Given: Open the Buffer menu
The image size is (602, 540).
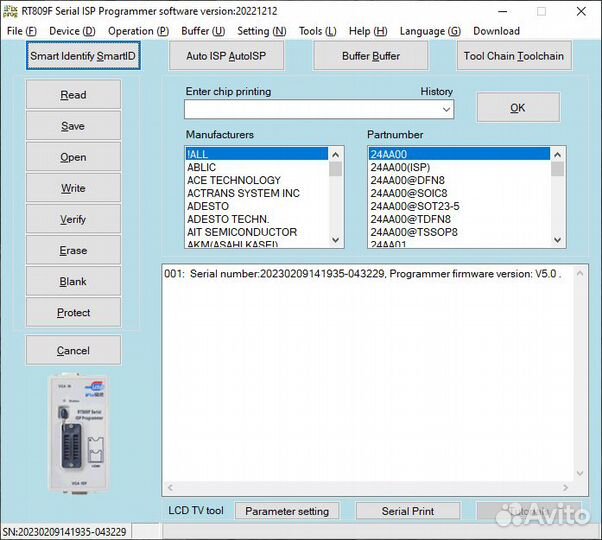Looking at the screenshot, I should 203,31.
